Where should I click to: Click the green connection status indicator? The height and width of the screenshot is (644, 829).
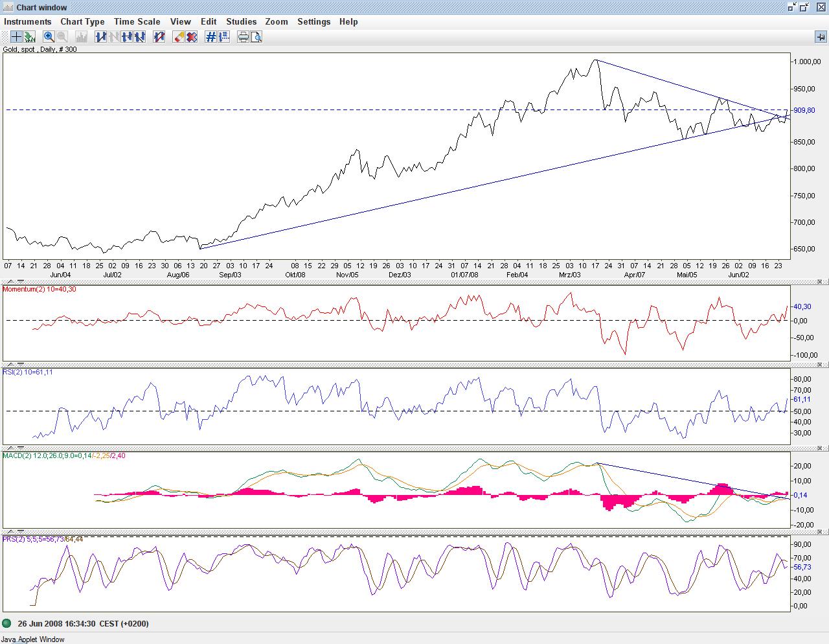pyautogui.click(x=7, y=623)
